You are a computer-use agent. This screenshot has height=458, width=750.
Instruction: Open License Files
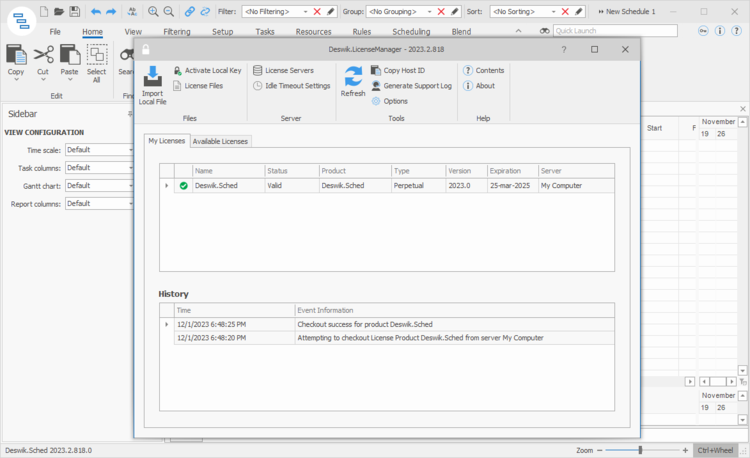point(198,86)
